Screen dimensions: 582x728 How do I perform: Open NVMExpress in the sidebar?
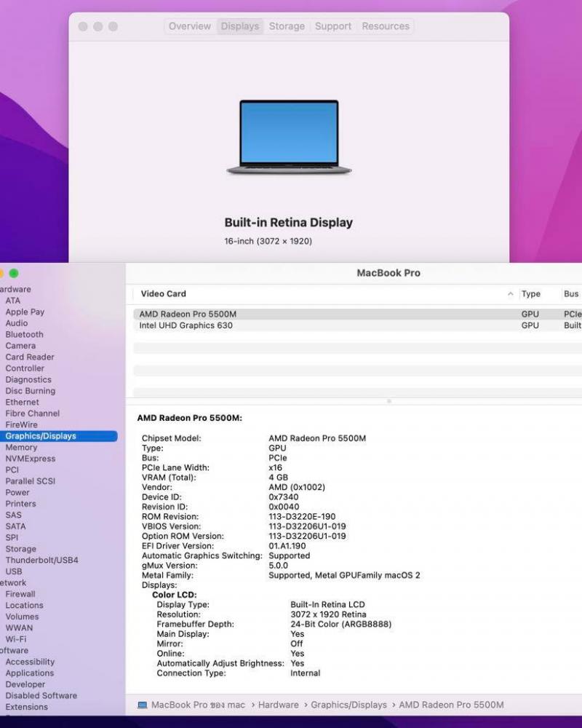31,459
